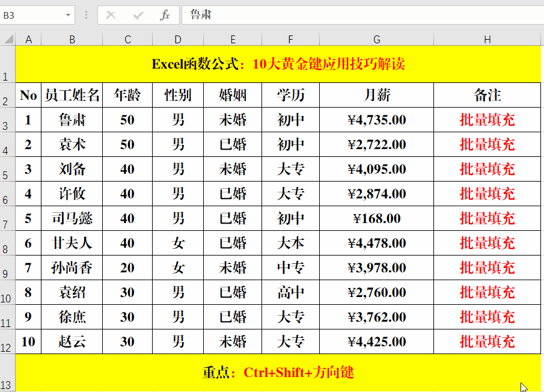Click 批量填充 in 赵云's row
544x392 pixels.
[487, 341]
